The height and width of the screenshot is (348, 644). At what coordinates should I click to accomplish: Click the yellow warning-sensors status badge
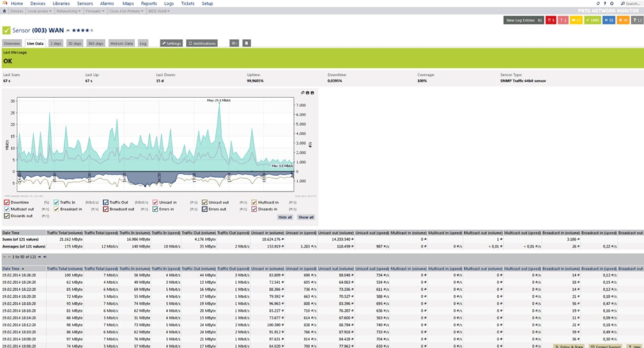click(x=576, y=20)
